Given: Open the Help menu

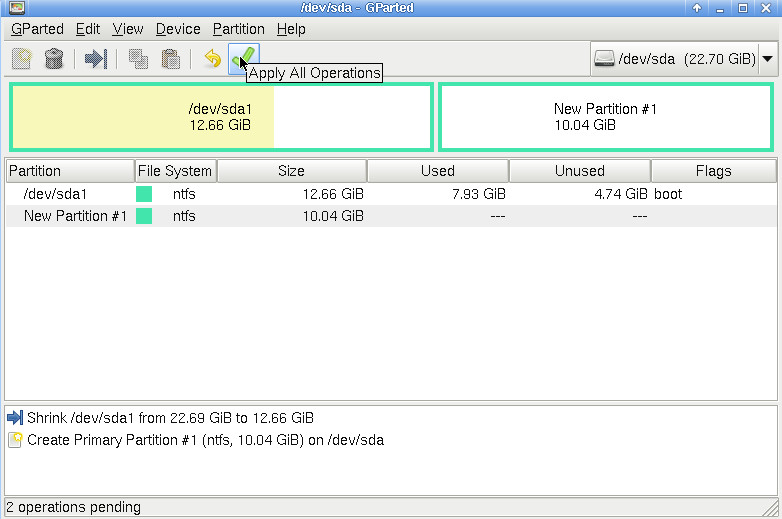Looking at the screenshot, I should 291,29.
